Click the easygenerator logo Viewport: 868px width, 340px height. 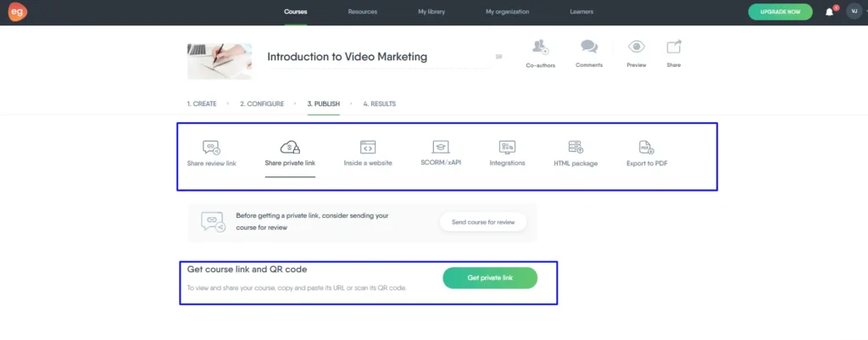pos(19,12)
